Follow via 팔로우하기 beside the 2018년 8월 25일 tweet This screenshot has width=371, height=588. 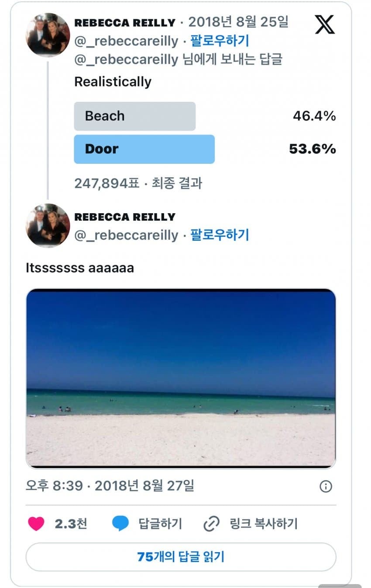220,41
